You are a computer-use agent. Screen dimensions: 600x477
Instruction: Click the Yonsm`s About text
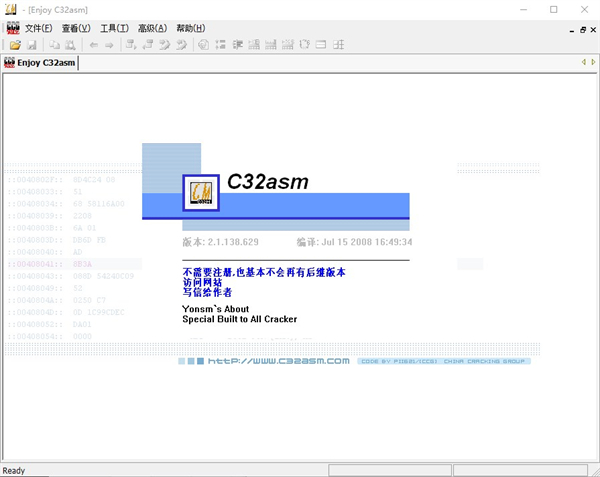[215, 309]
